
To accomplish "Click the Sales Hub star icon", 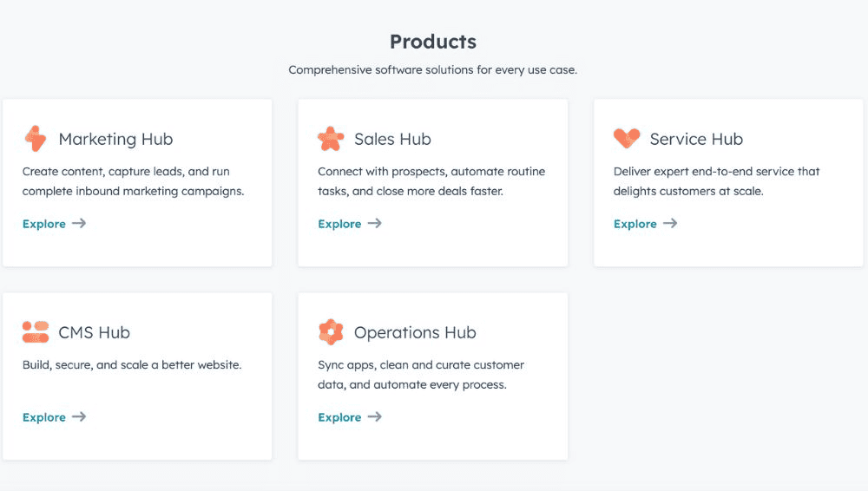I will (x=331, y=139).
